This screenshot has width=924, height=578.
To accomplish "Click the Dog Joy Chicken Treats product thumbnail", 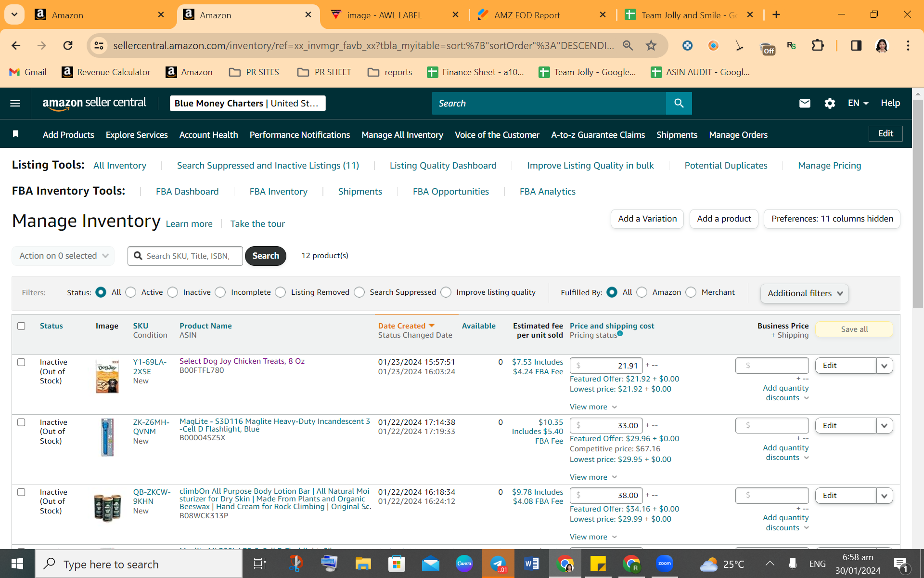I will 107,376.
